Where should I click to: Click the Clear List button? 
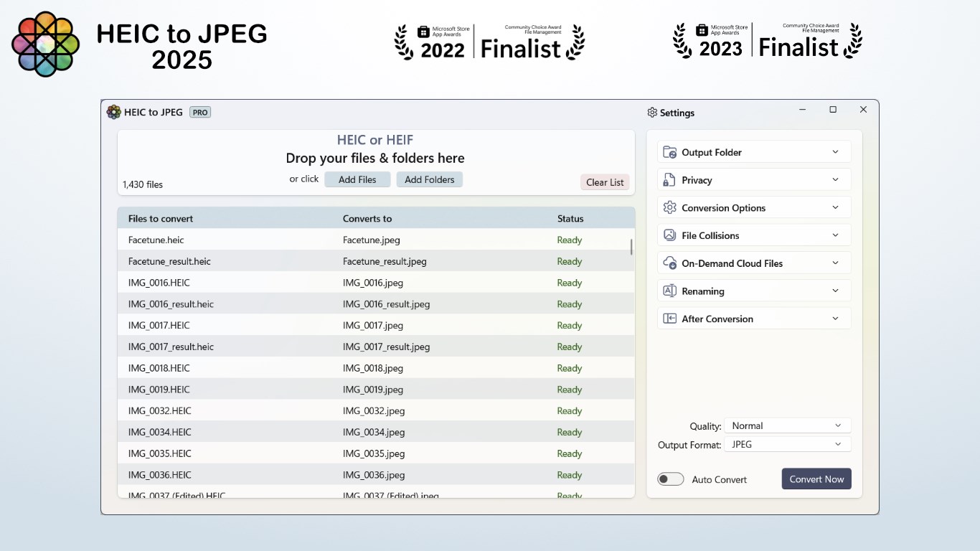pyautogui.click(x=605, y=182)
